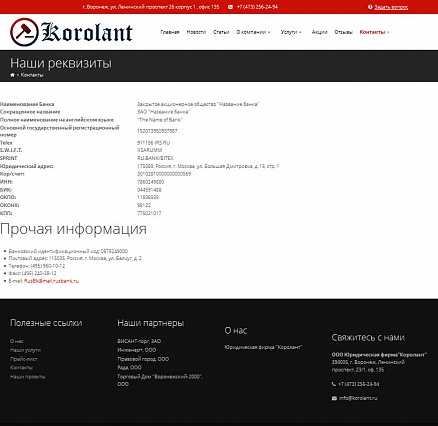This screenshot has height=426, width=438.
Task: Open the Статьи menu item
Action: pos(221,32)
